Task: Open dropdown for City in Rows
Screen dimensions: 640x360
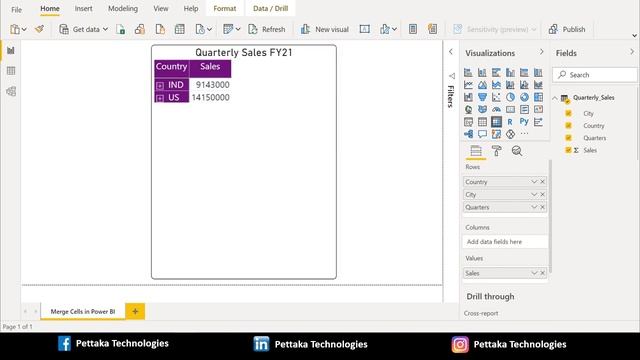Action: pyautogui.click(x=533, y=194)
